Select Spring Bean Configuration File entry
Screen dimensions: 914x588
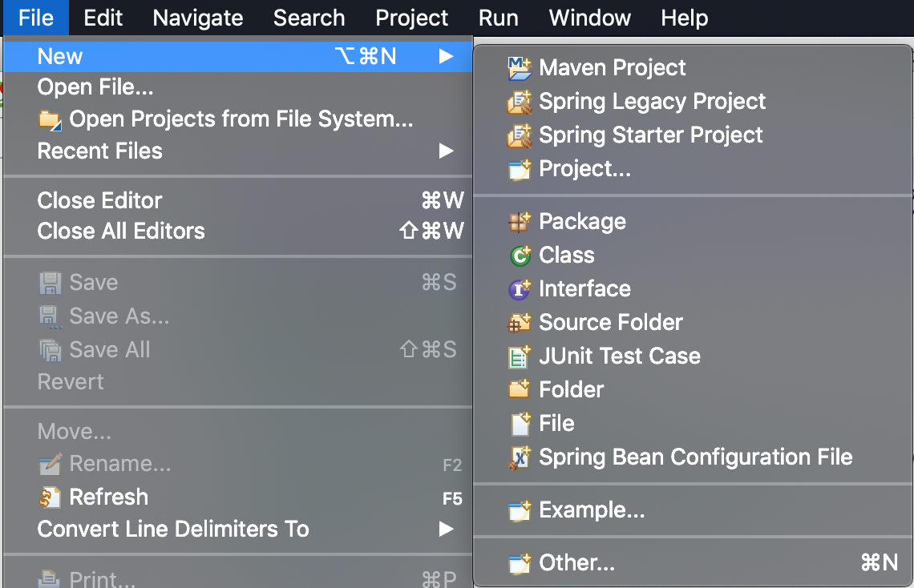click(x=693, y=457)
